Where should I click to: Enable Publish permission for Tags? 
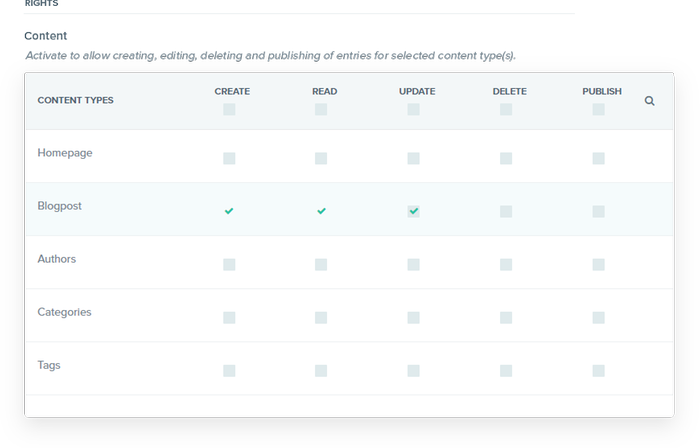(599, 371)
